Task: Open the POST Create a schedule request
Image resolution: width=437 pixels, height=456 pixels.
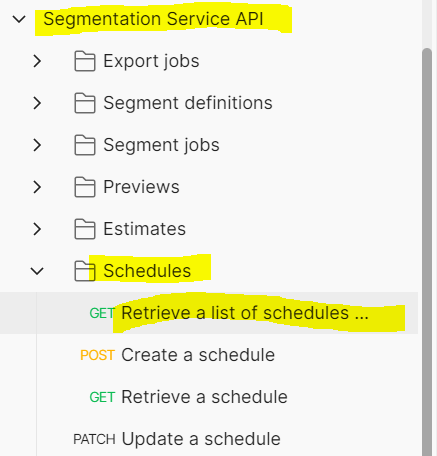Action: pyautogui.click(x=177, y=355)
